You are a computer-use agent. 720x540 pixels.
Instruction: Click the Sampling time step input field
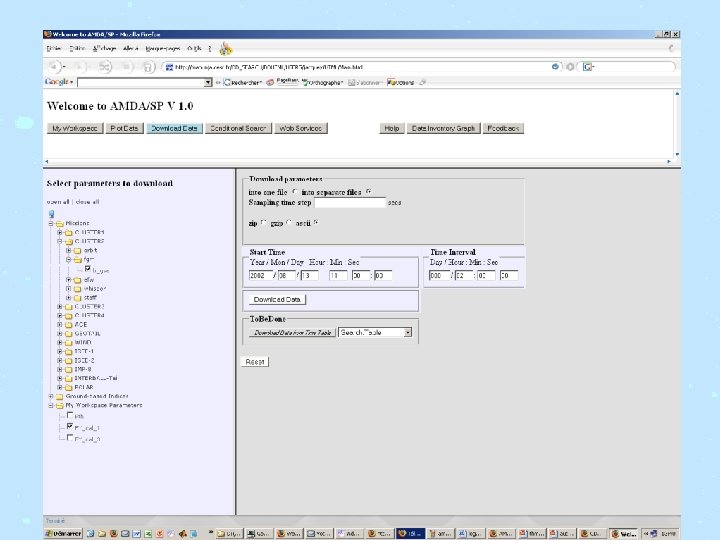[350, 202]
